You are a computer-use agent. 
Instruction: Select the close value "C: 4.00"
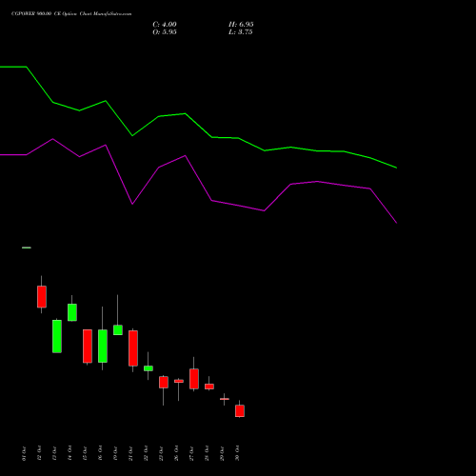[165, 24]
